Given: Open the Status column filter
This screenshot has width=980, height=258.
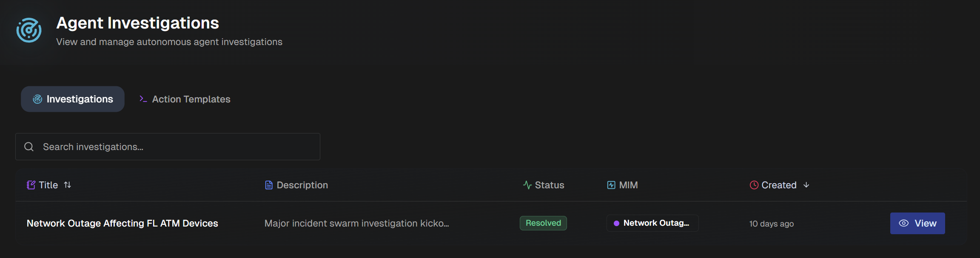Looking at the screenshot, I should (x=549, y=185).
